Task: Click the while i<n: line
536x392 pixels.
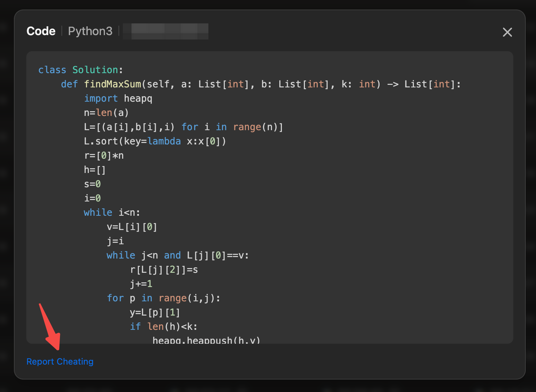Action: click(x=112, y=212)
